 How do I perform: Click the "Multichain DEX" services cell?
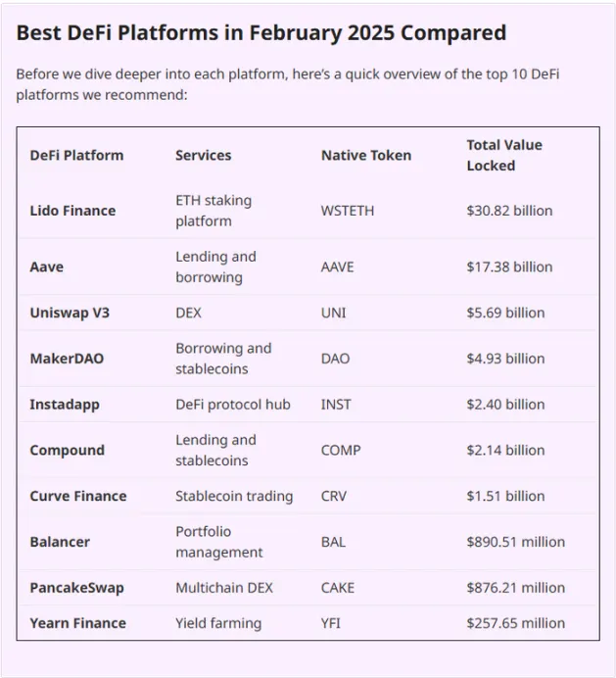pos(224,588)
